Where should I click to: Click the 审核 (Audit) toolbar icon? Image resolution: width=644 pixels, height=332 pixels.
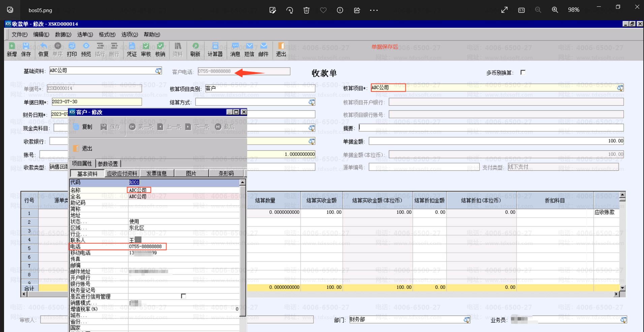tap(146, 50)
